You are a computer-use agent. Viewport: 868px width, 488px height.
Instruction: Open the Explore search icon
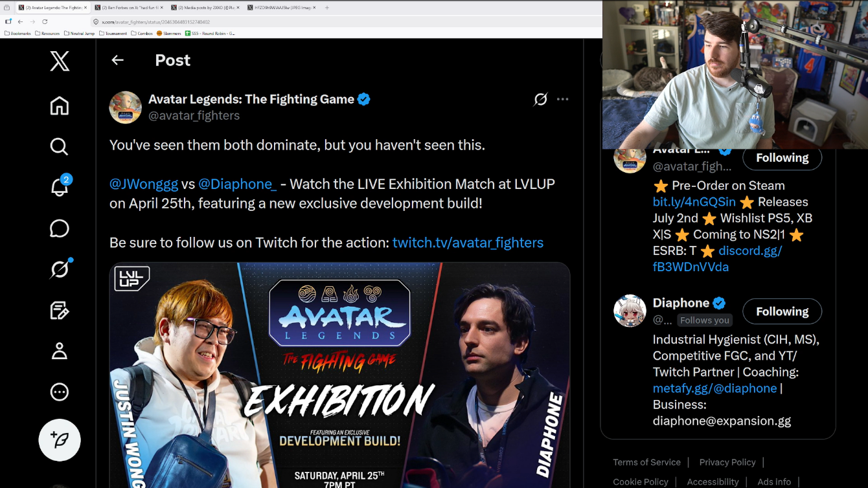pos(60,146)
